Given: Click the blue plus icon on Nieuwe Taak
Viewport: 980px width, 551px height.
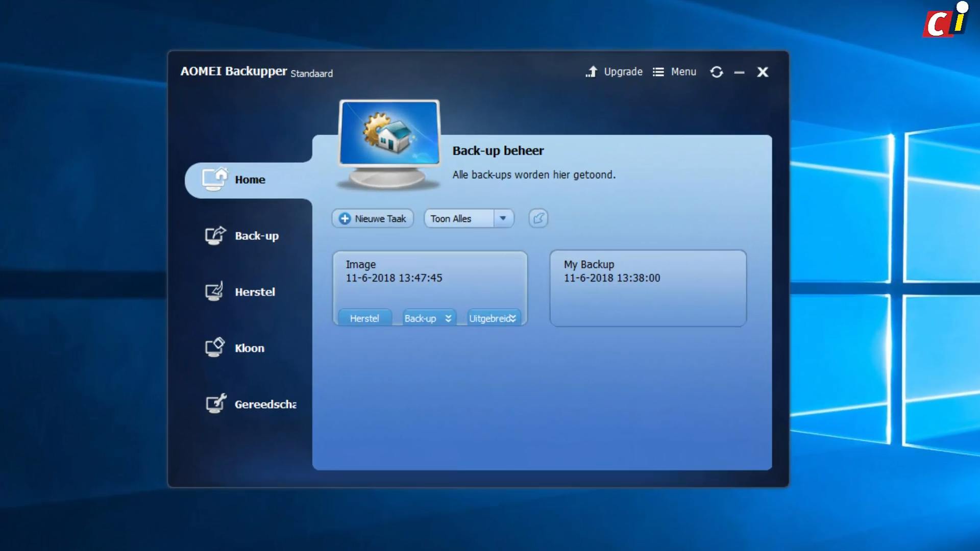Looking at the screenshot, I should 345,218.
